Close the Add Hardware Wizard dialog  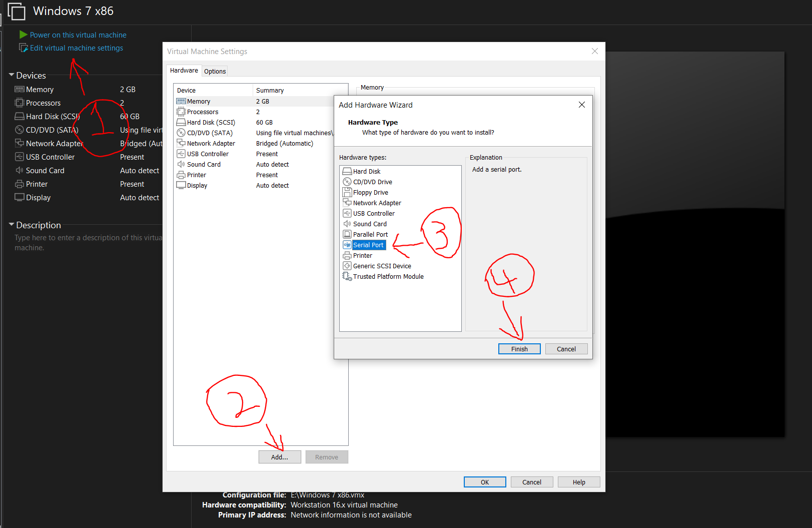tap(582, 105)
